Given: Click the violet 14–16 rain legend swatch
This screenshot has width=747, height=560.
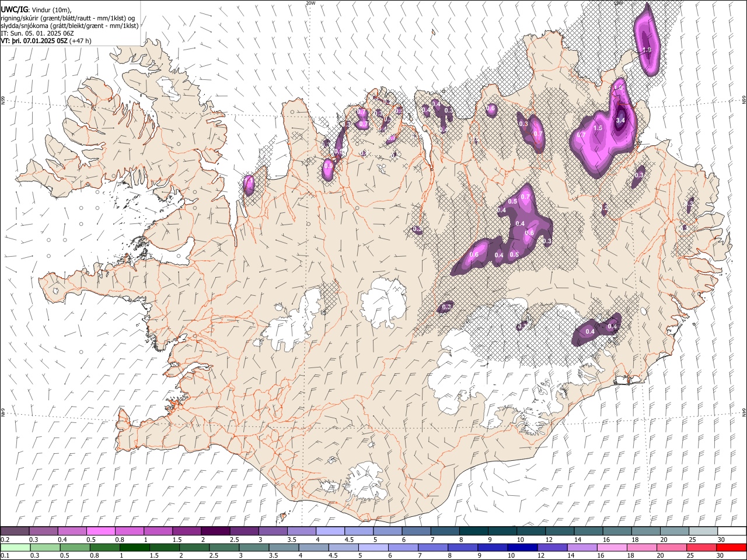Looking at the screenshot, I should (582, 547).
